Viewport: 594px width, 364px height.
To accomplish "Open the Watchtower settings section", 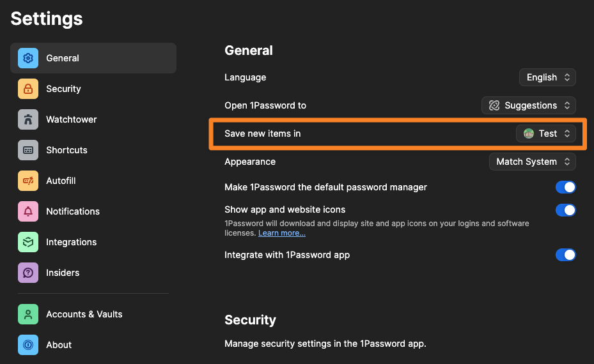I will pyautogui.click(x=71, y=119).
